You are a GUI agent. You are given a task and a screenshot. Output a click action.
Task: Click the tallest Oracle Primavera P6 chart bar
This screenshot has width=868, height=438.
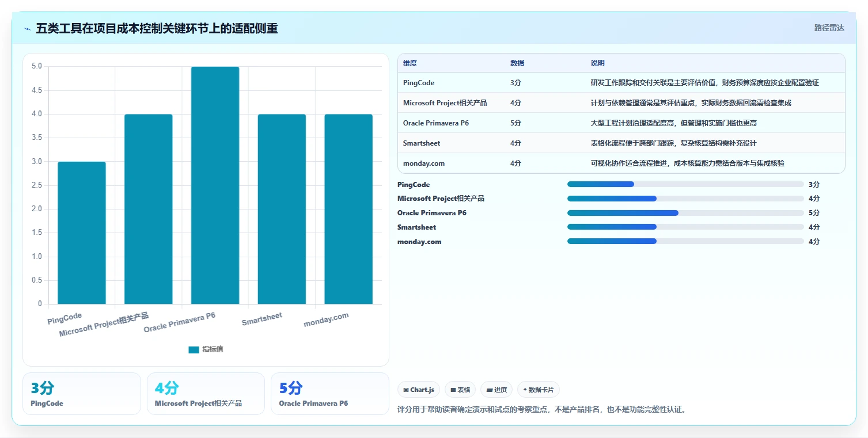pyautogui.click(x=215, y=185)
